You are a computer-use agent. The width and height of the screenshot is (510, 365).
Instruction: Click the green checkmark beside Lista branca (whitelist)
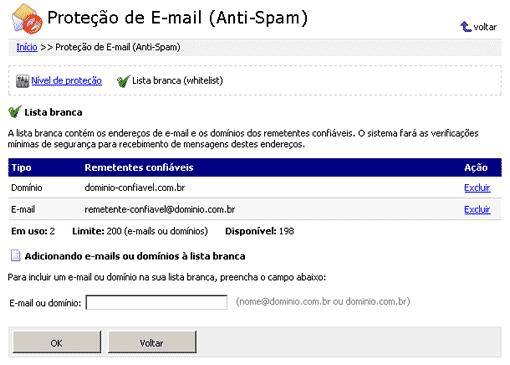[x=123, y=81]
